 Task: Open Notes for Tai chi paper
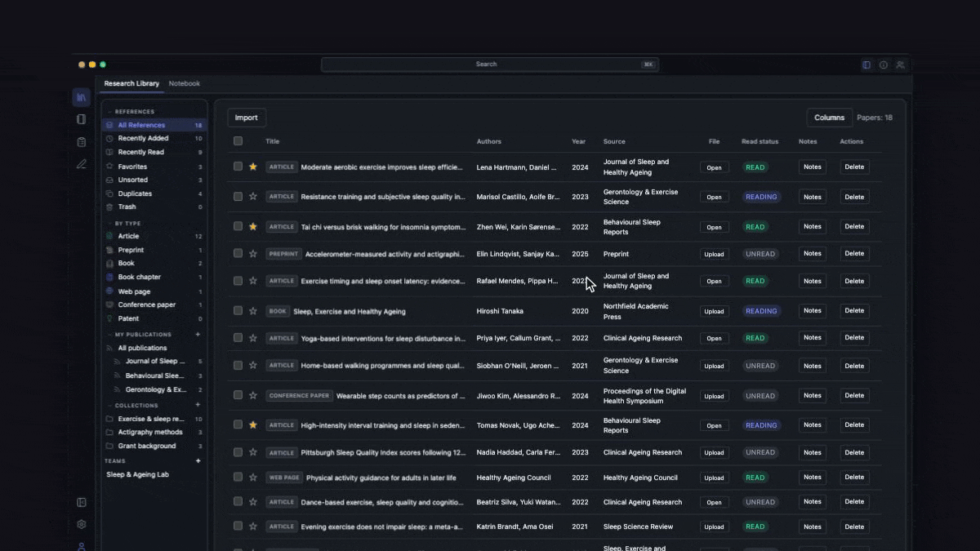coord(813,226)
